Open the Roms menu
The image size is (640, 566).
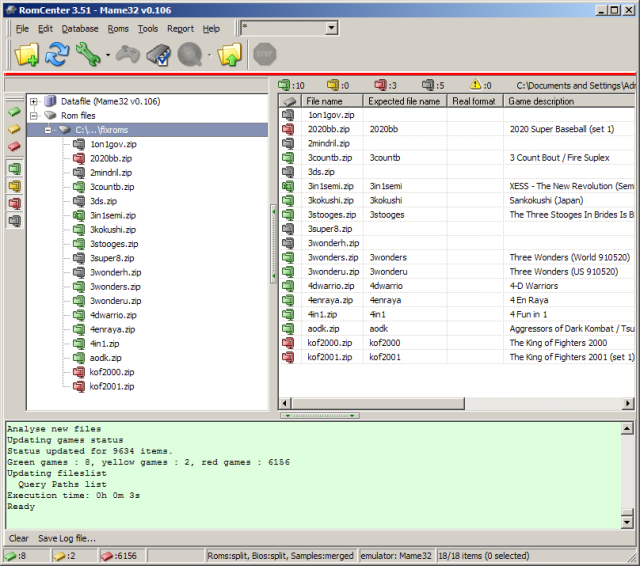pos(118,29)
